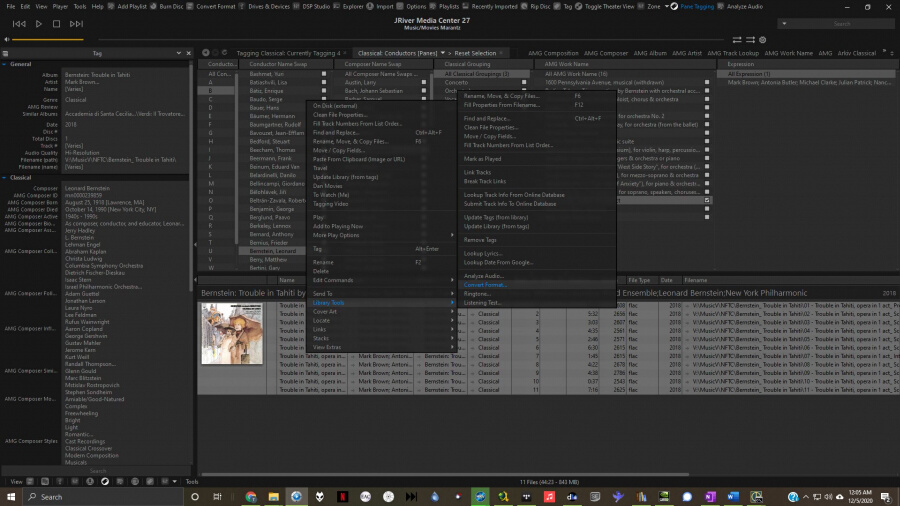Image resolution: width=900 pixels, height=506 pixels.
Task: Click the Pane Tagging toolbar icon
Action: (x=674, y=6)
